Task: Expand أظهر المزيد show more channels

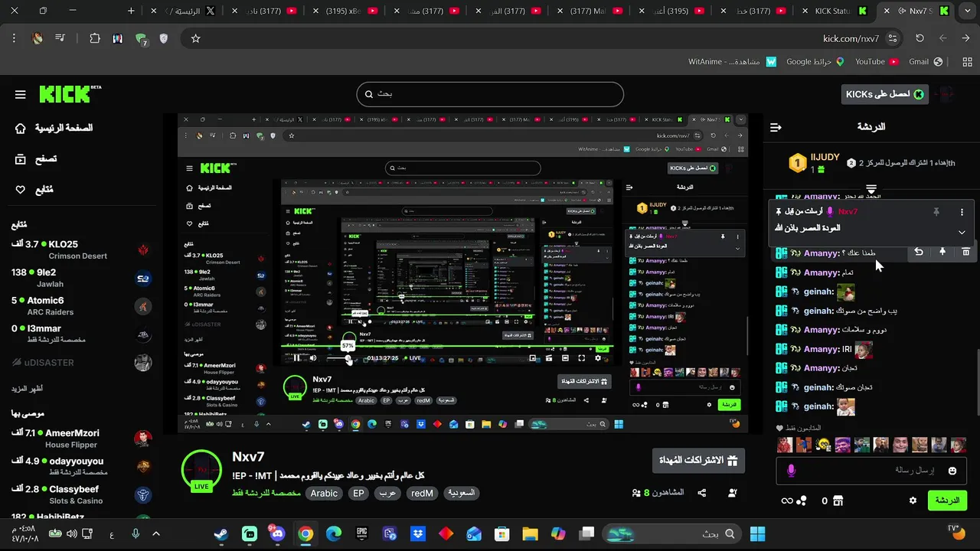Action: point(26,389)
